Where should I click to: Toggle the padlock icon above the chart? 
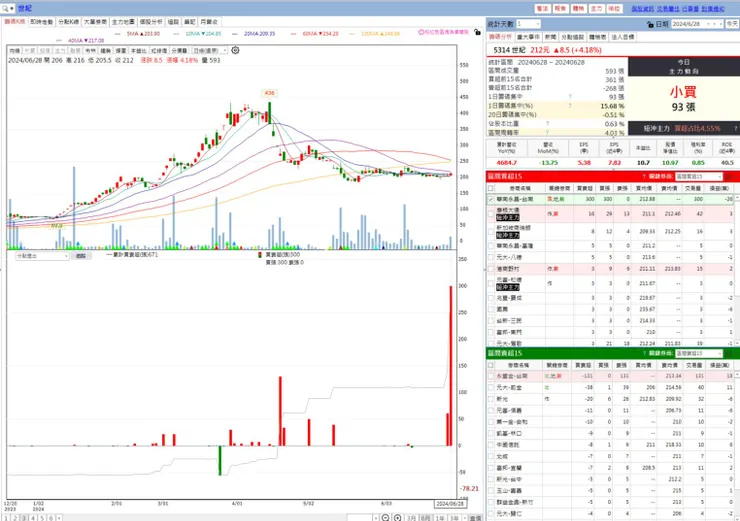tap(477, 32)
